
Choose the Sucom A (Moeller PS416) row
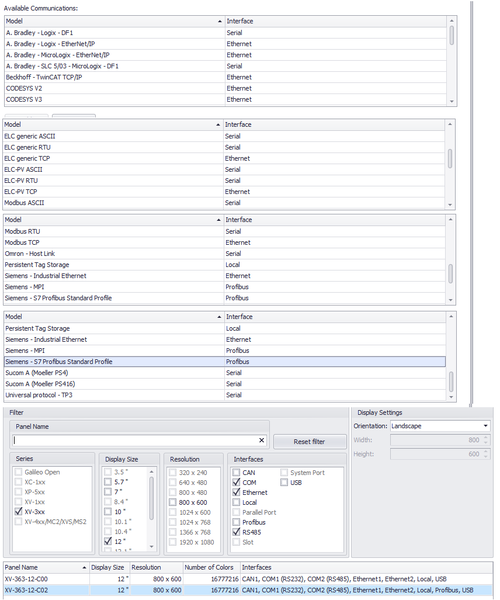pyautogui.click(x=225, y=384)
